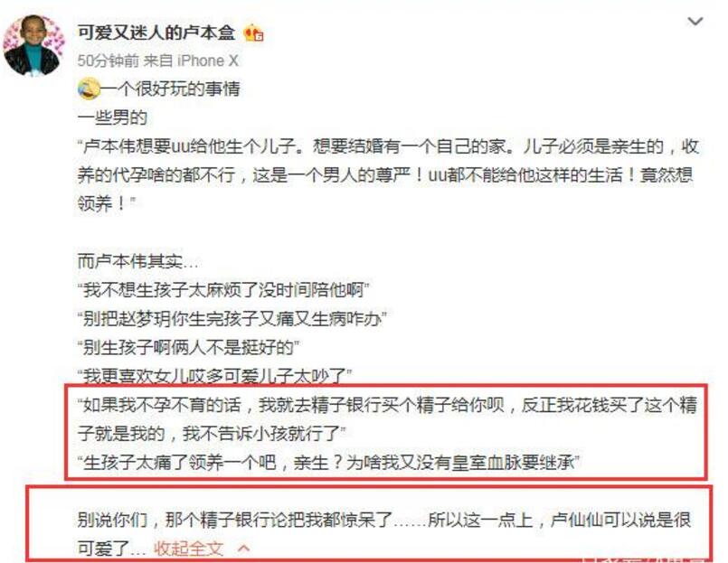
Task: Open the iPhone X source link
Action: pyautogui.click(x=207, y=61)
